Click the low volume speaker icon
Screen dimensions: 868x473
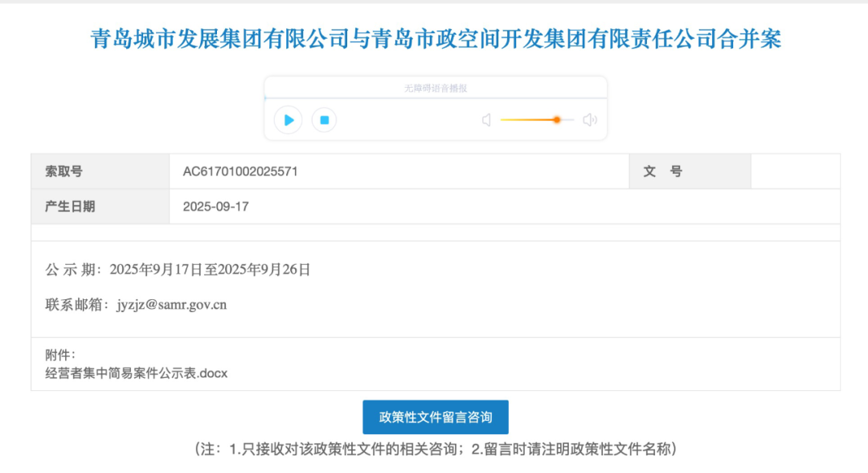486,121
